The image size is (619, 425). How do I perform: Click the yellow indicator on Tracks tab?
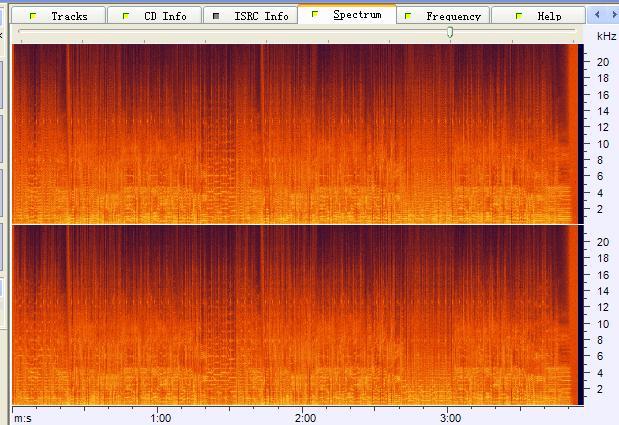tap(33, 16)
